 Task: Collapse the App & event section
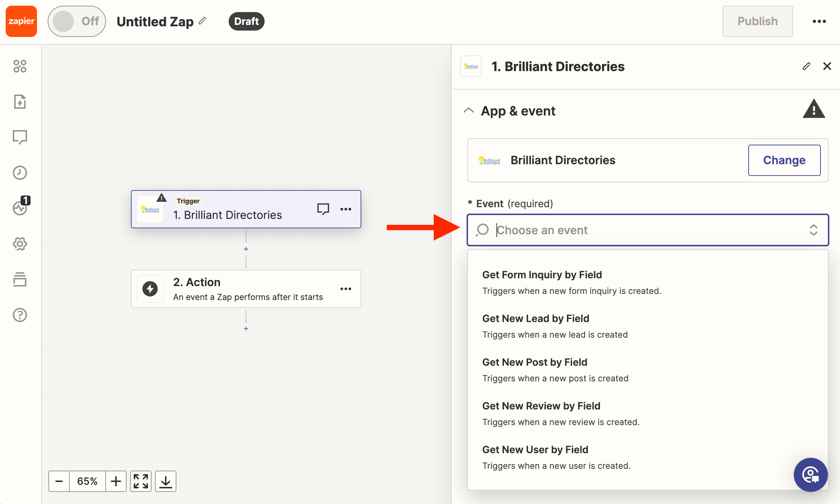469,111
